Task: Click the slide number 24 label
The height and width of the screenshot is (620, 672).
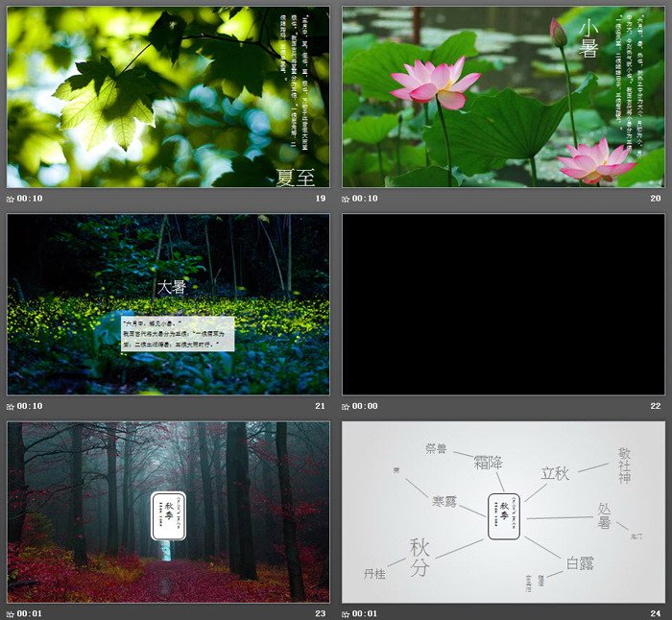Action: click(656, 613)
